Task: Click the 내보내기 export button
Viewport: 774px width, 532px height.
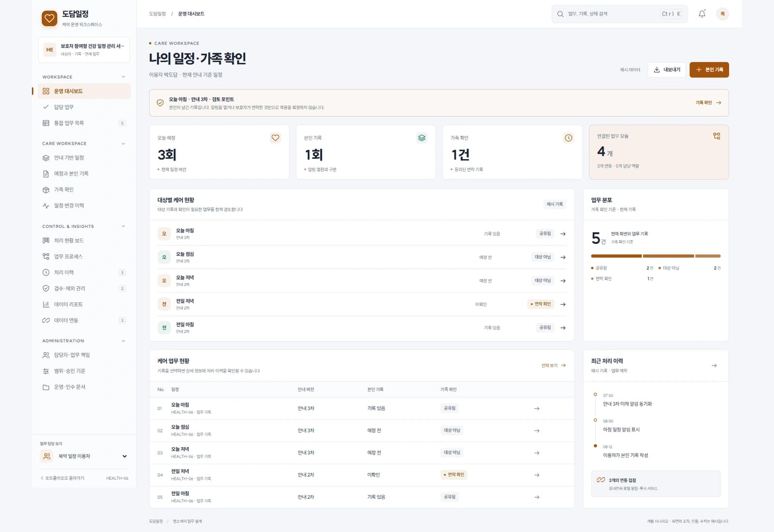Action: [667, 70]
